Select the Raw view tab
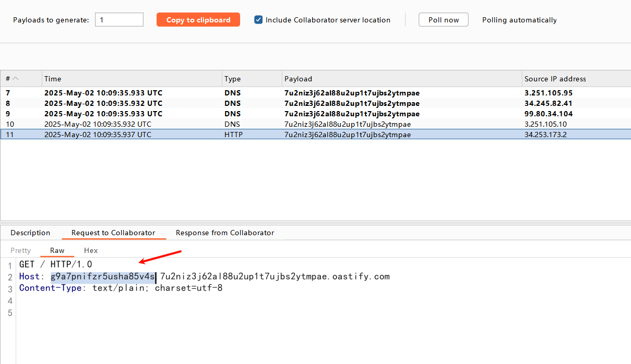The height and width of the screenshot is (364, 631). click(x=57, y=250)
